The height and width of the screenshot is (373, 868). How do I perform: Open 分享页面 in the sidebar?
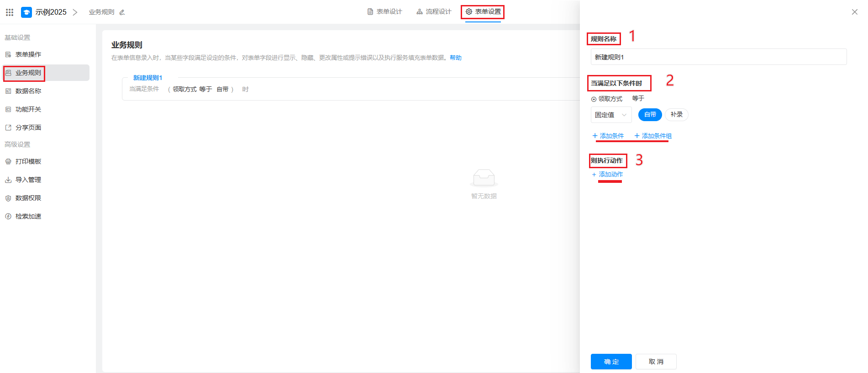[28, 128]
